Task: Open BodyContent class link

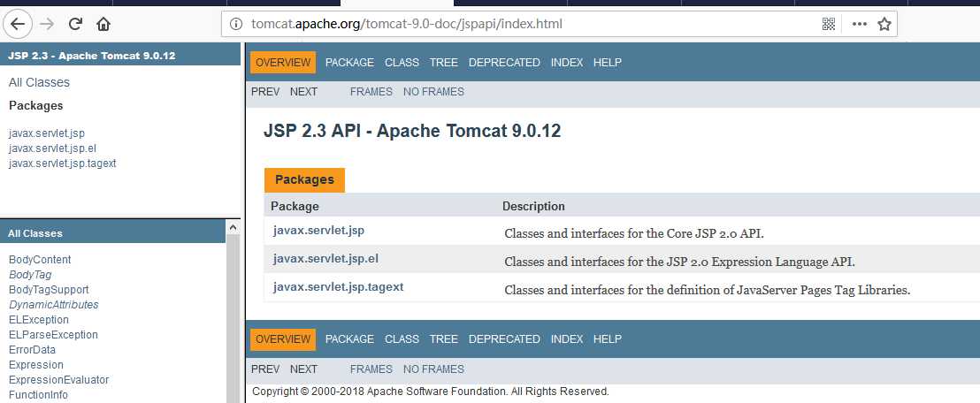Action: tap(40, 260)
